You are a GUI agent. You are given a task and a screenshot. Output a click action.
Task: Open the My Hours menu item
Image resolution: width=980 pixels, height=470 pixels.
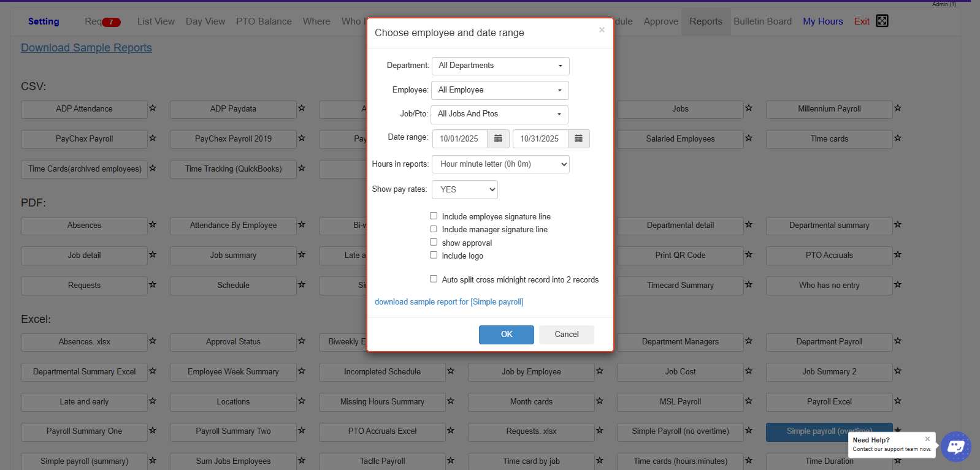pos(822,21)
